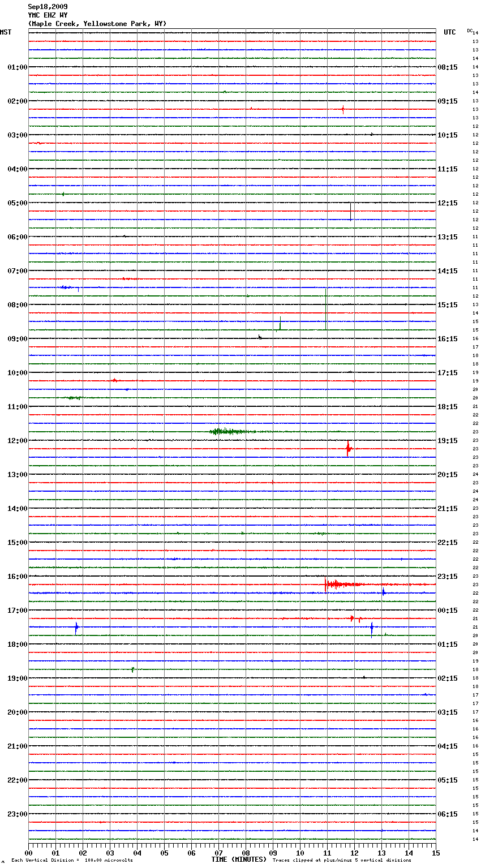Select the 07:00 MST time label
The width and height of the screenshot is (481, 868).
tap(18, 271)
